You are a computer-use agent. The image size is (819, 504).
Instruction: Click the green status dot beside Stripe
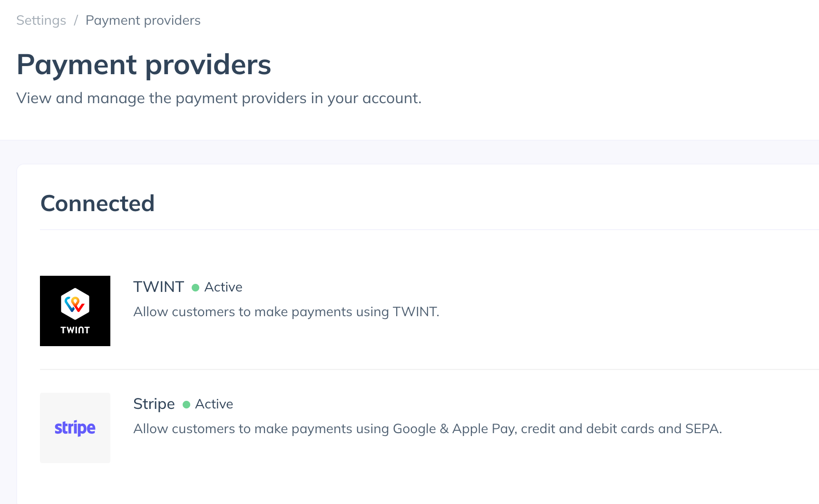[186, 405]
